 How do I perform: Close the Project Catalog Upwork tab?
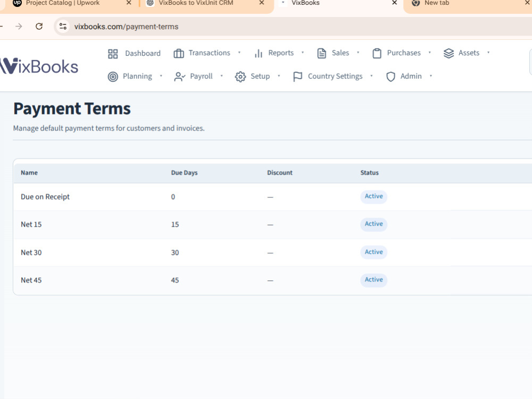coord(129,3)
